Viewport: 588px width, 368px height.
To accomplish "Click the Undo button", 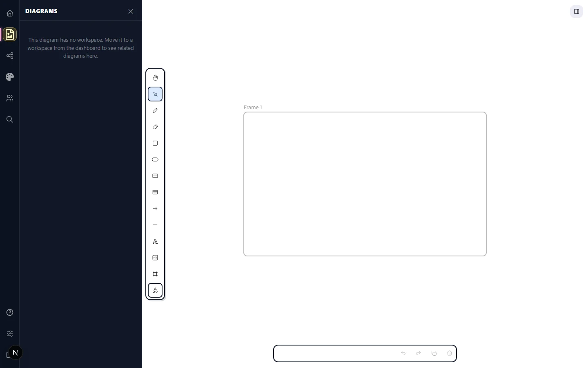I will pos(403,353).
